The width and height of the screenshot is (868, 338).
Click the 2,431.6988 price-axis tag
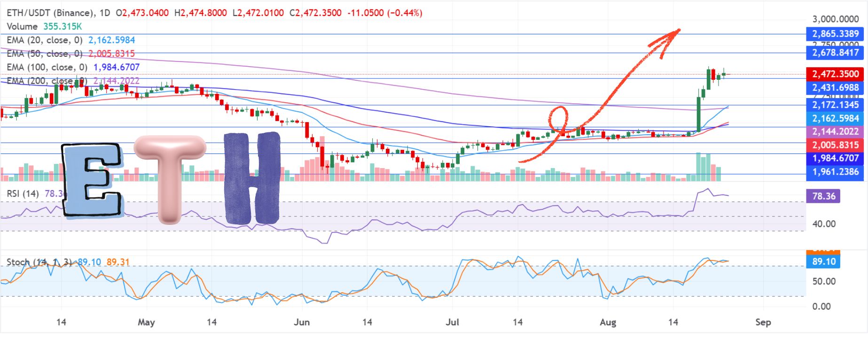coord(835,87)
